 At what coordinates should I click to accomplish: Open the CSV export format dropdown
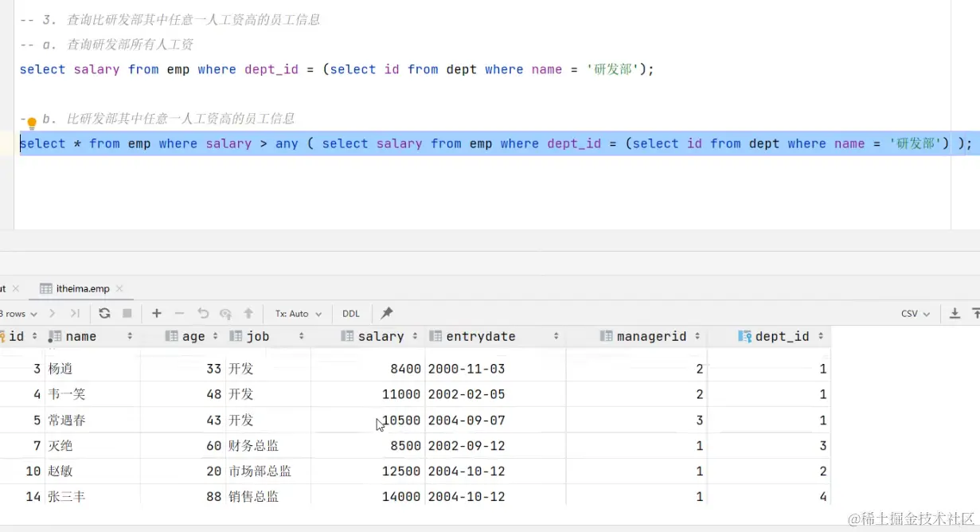click(916, 314)
